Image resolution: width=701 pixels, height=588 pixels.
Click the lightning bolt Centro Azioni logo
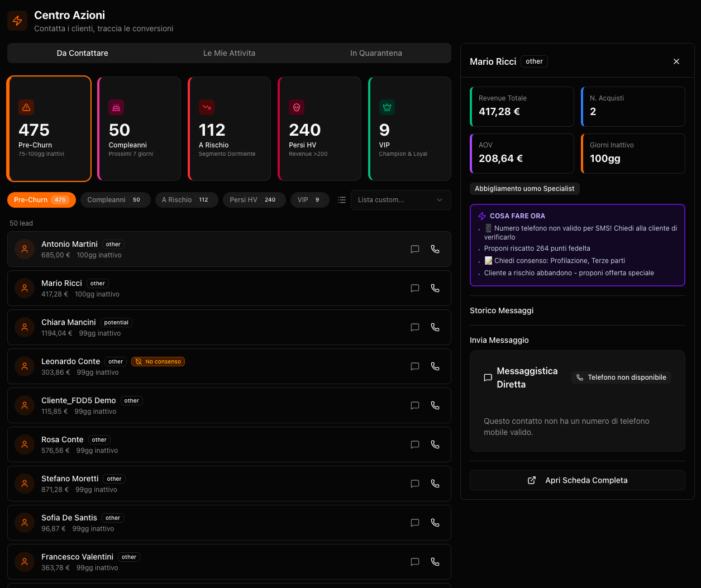[17, 21]
